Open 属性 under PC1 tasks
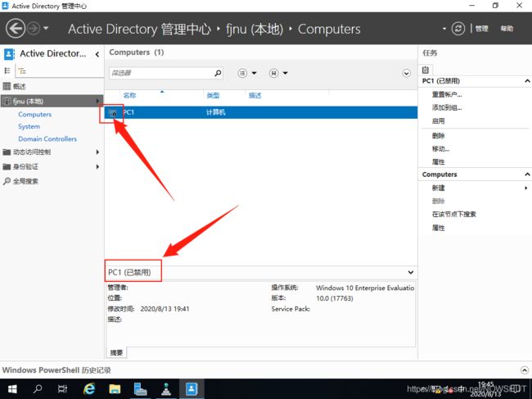This screenshot has width=532, height=399. [x=438, y=162]
